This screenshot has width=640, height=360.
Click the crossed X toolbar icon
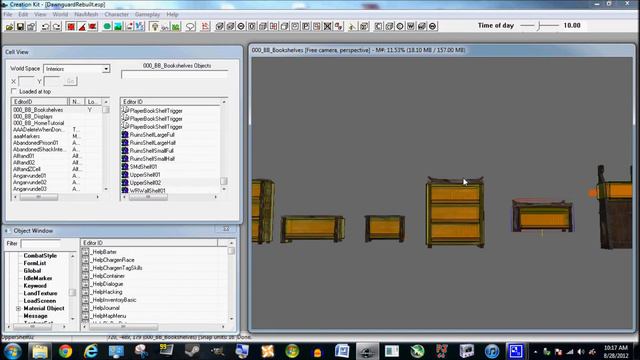tap(327, 27)
